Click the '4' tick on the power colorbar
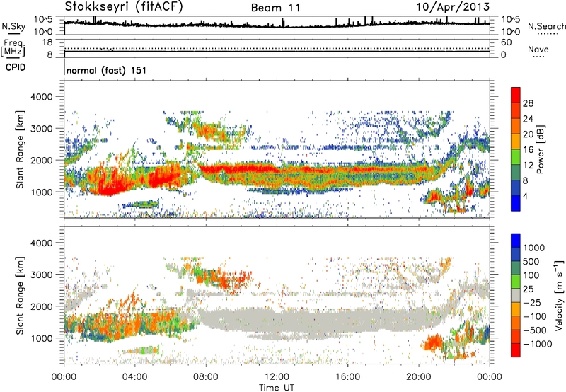Image resolution: width=566 pixels, height=392 pixels. [x=525, y=196]
